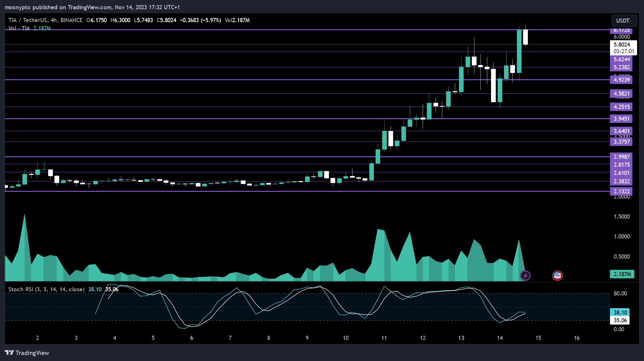Viewport: 644px width, 361px height.
Task: Select the 2.3832 price level label
Action: 621,181
